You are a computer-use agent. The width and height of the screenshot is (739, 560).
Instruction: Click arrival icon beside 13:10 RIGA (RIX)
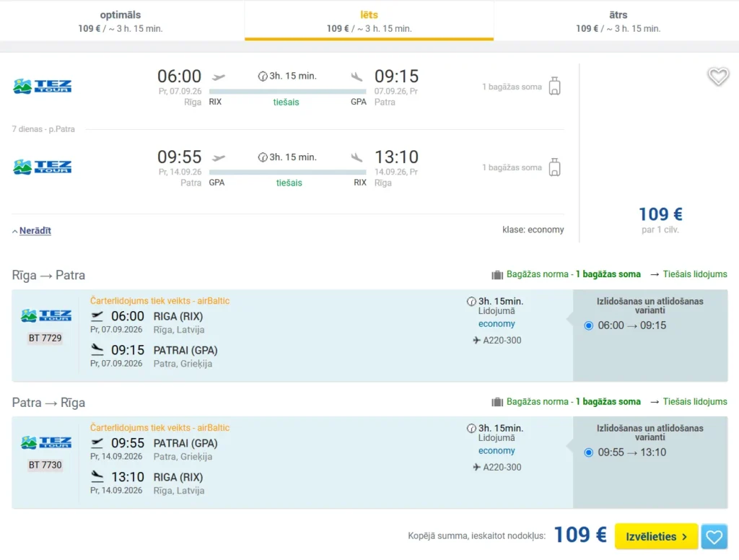click(97, 476)
